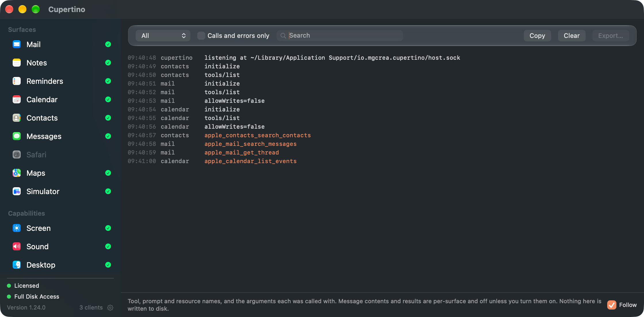
Task: Select Mail surface in sidebar
Action: pos(60,45)
